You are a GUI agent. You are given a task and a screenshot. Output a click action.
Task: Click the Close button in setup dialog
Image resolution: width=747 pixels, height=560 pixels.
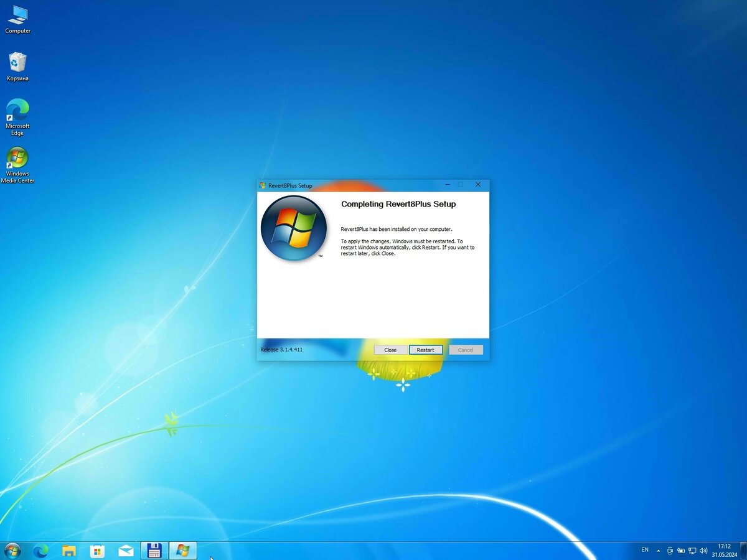tap(390, 350)
